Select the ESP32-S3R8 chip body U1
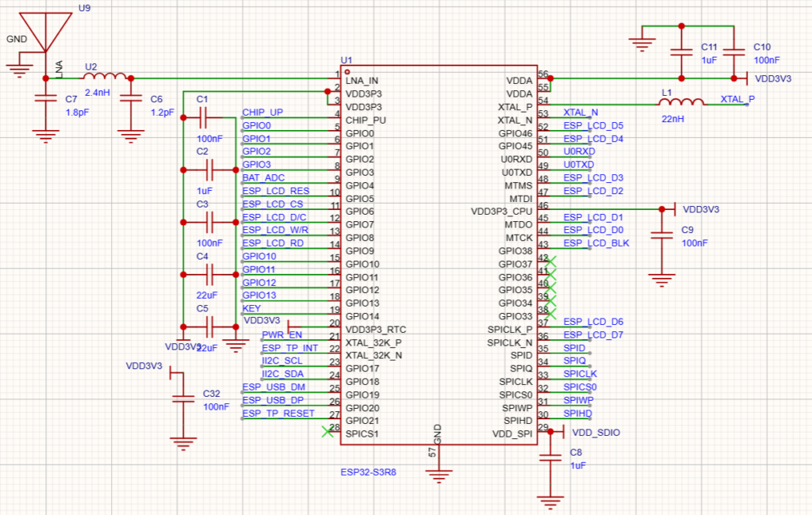Viewport: 812px width, 515px height. click(440, 254)
